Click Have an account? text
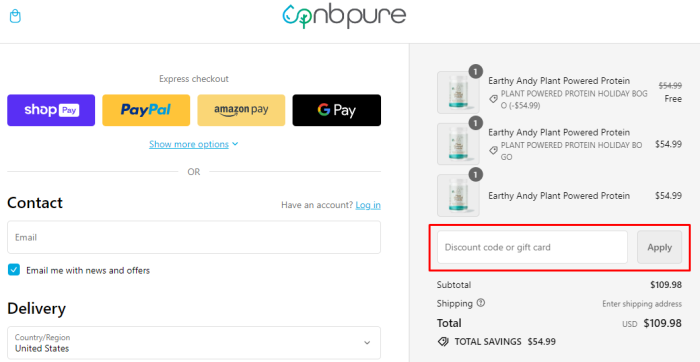Image resolution: width=700 pixels, height=362 pixels. pyautogui.click(x=317, y=205)
